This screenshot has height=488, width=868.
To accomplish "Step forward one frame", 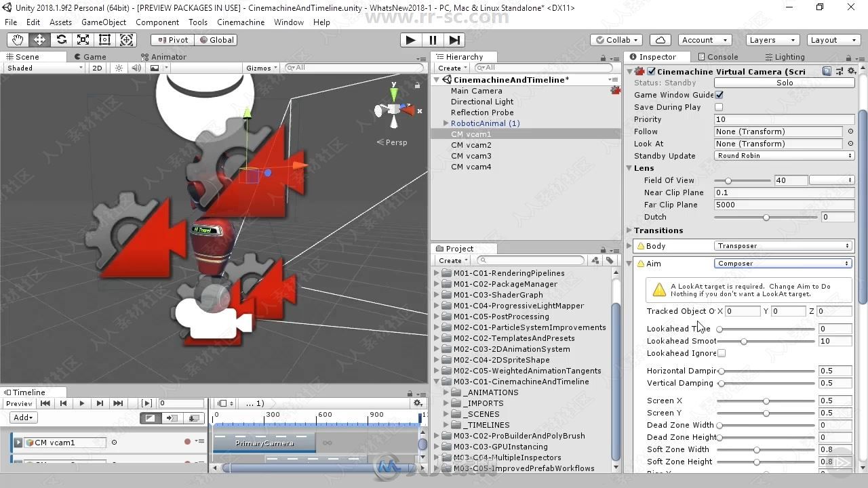I will pyautogui.click(x=455, y=40).
